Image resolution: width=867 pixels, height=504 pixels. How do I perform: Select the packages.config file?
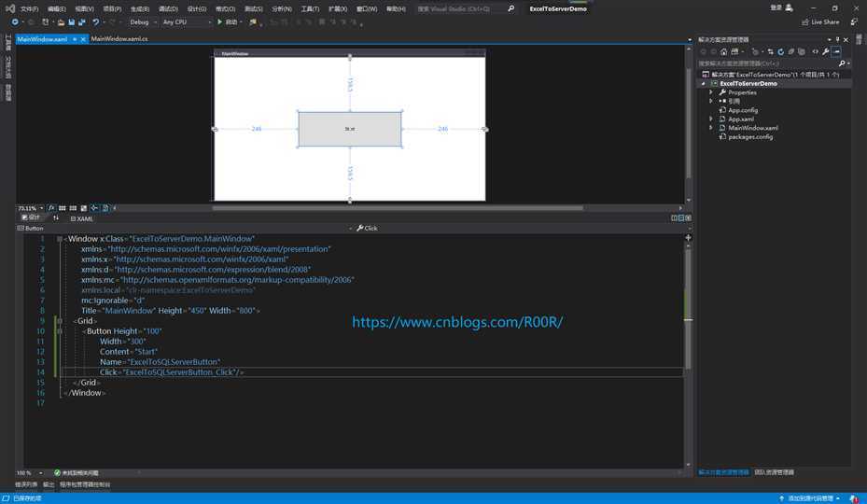point(750,136)
